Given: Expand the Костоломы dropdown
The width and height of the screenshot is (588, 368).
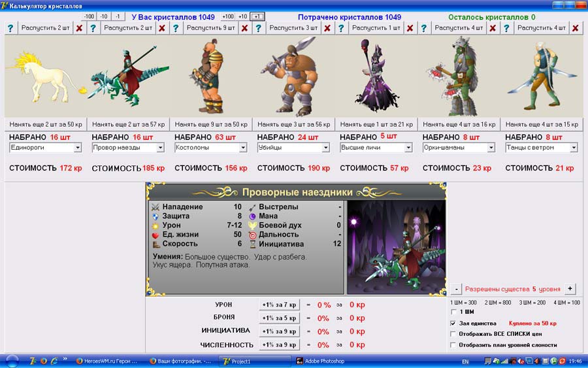Looking at the screenshot, I should pos(243,148).
